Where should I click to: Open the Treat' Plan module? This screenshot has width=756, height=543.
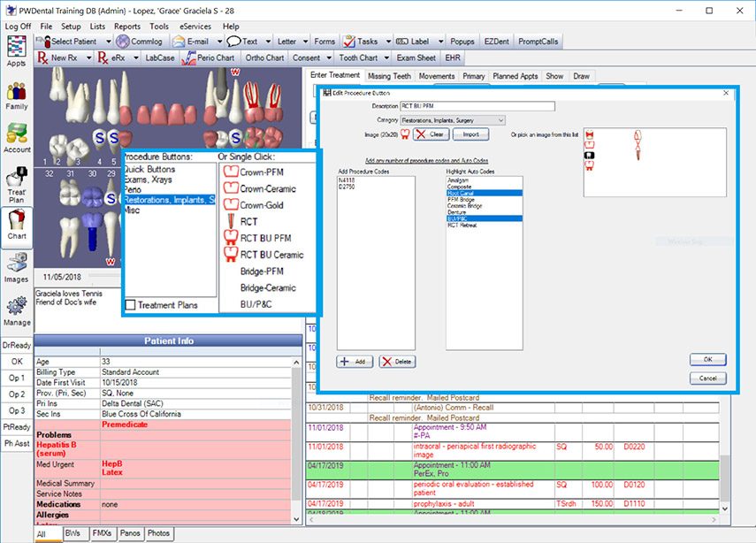pyautogui.click(x=17, y=185)
